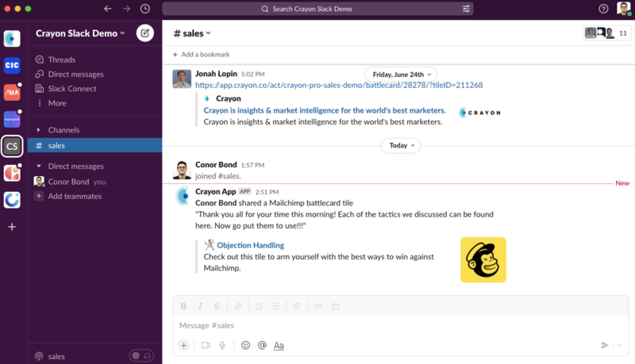Viewport: 635px width, 364px height.
Task: Toggle the Aa formatting toolbar
Action: pos(279,345)
